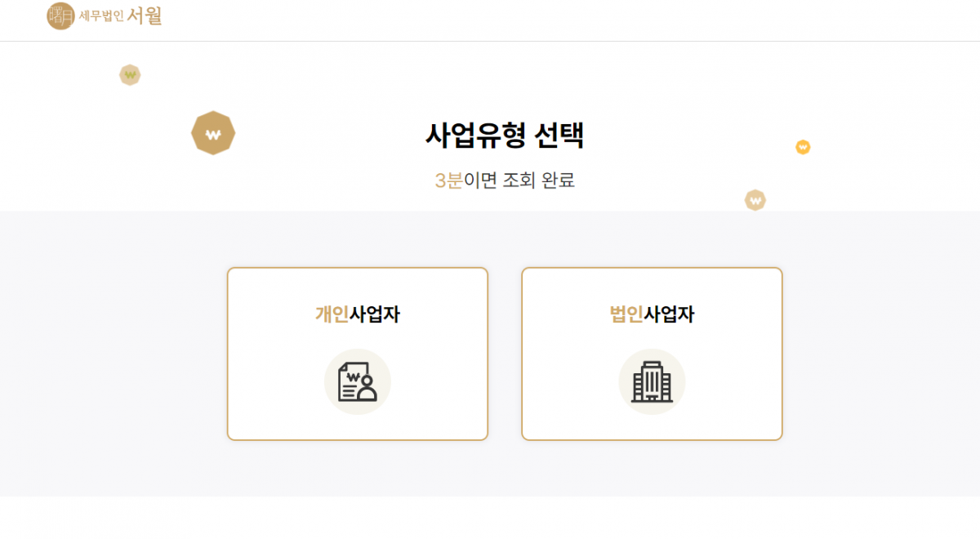Click the 세무법인 word in the header logo

point(101,16)
